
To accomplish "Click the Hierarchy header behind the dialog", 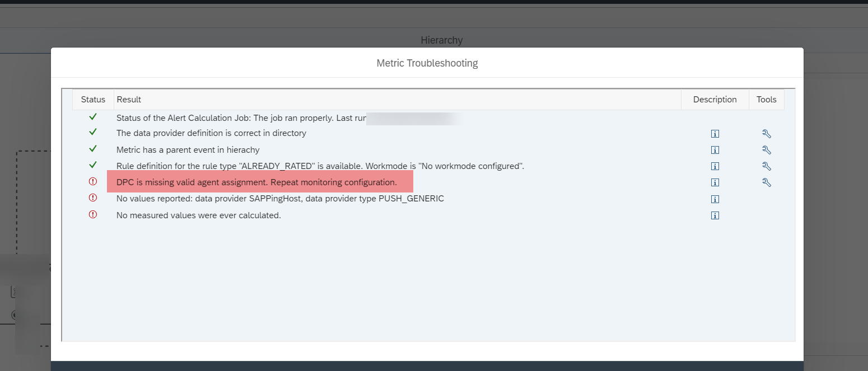I will [x=442, y=40].
